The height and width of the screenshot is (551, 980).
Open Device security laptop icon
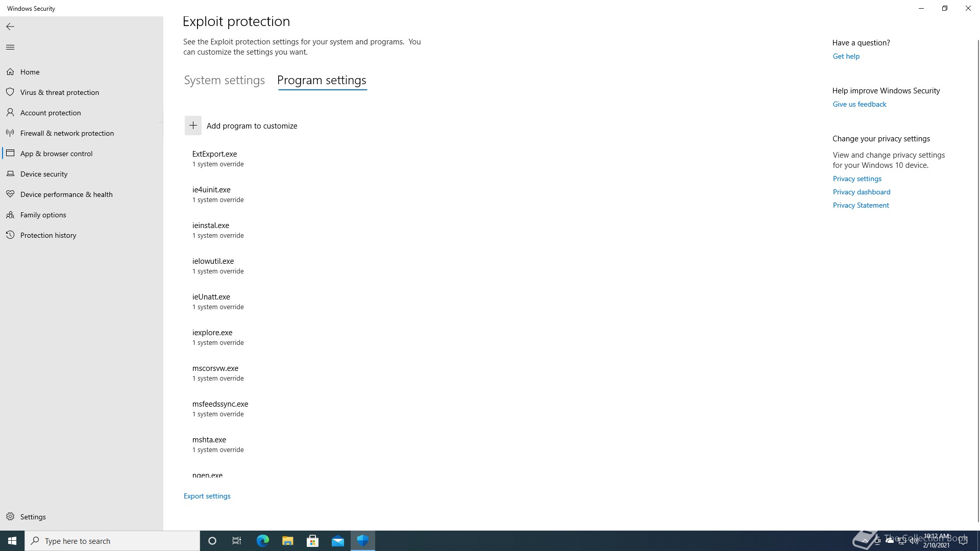(x=10, y=174)
